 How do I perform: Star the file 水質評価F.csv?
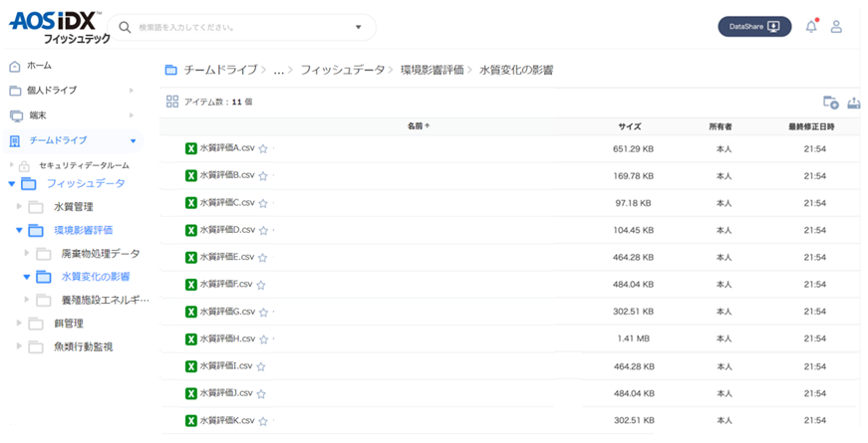(x=261, y=285)
